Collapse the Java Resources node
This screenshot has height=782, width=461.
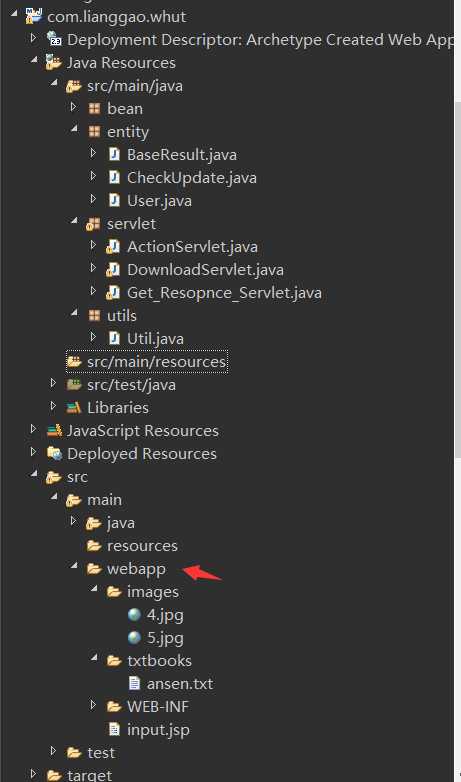click(x=34, y=60)
